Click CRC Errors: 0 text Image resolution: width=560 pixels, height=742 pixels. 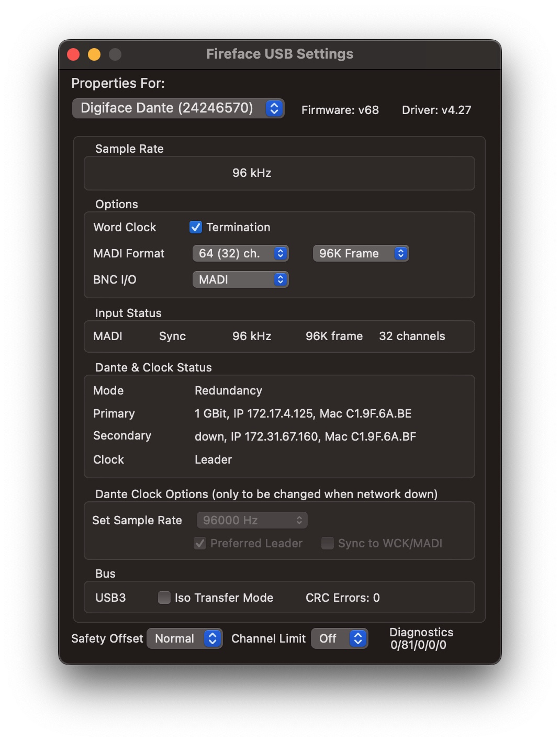[x=343, y=598]
